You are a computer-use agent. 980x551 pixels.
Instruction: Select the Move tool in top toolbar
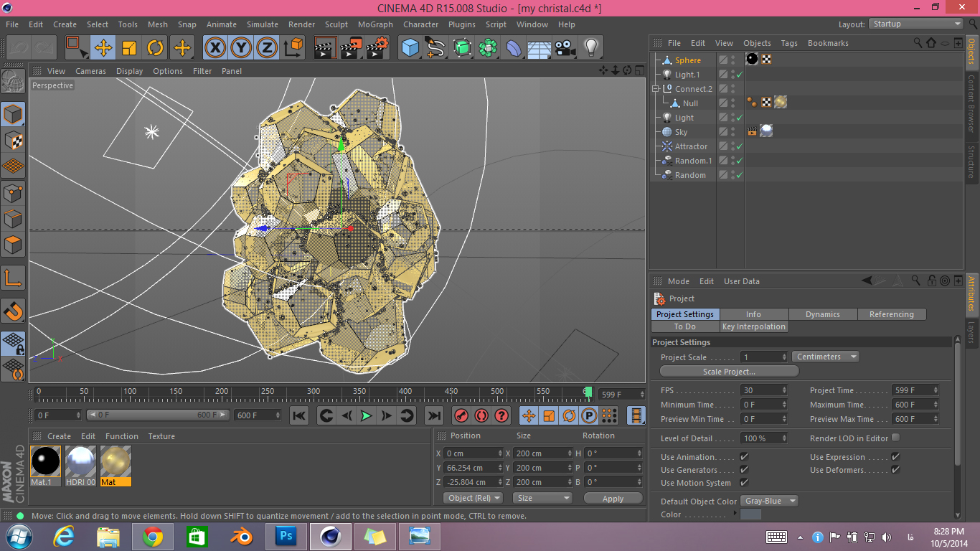pyautogui.click(x=103, y=48)
